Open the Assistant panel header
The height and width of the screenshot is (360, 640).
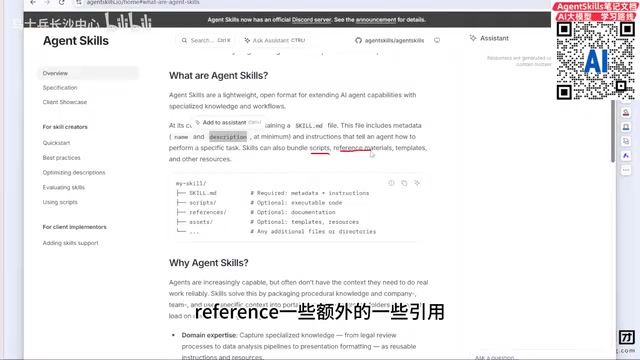click(x=489, y=38)
